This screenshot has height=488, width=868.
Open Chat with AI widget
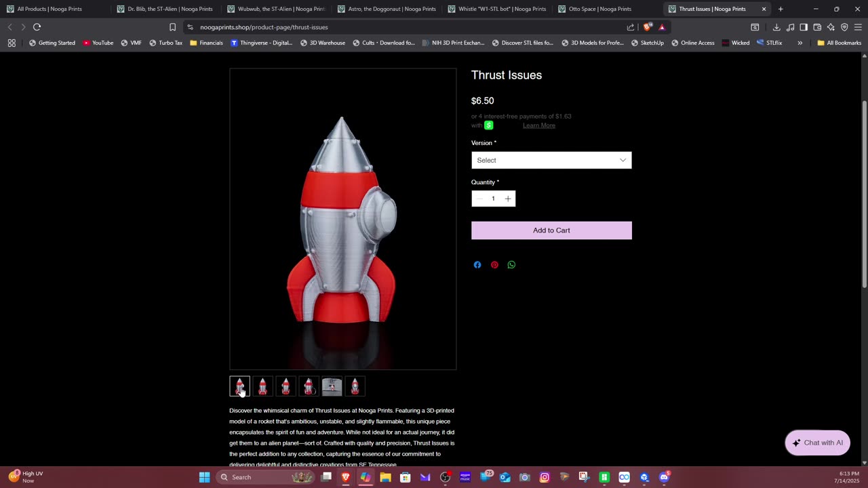(x=817, y=443)
